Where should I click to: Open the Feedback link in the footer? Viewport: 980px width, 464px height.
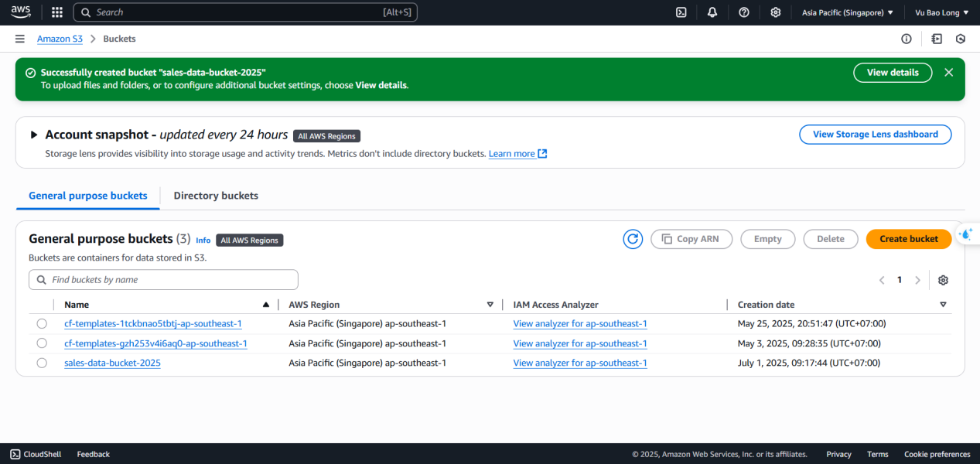point(94,454)
